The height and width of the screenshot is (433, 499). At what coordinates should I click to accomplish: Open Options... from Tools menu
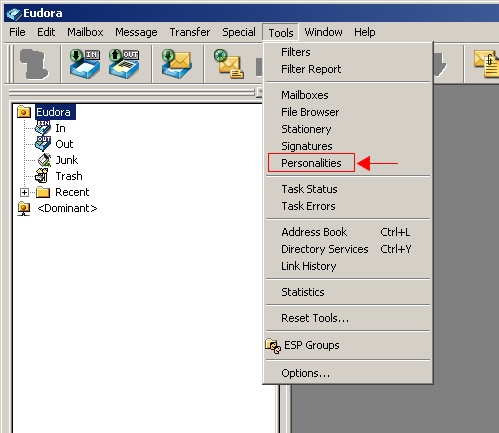[348, 373]
